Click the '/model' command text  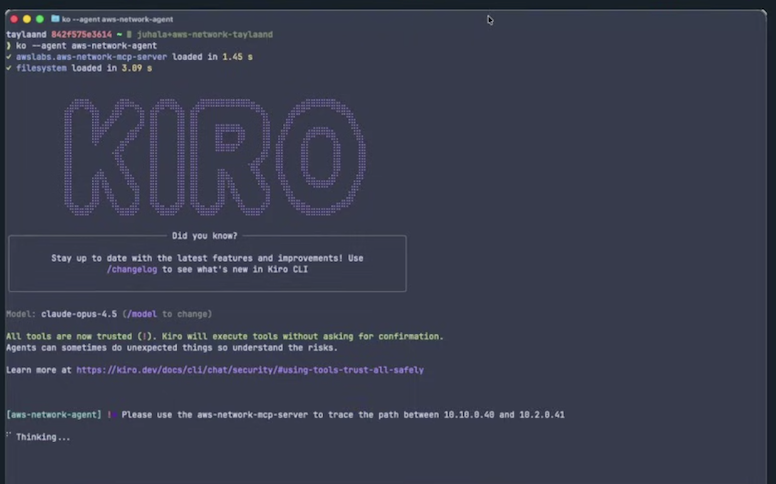[x=142, y=314]
